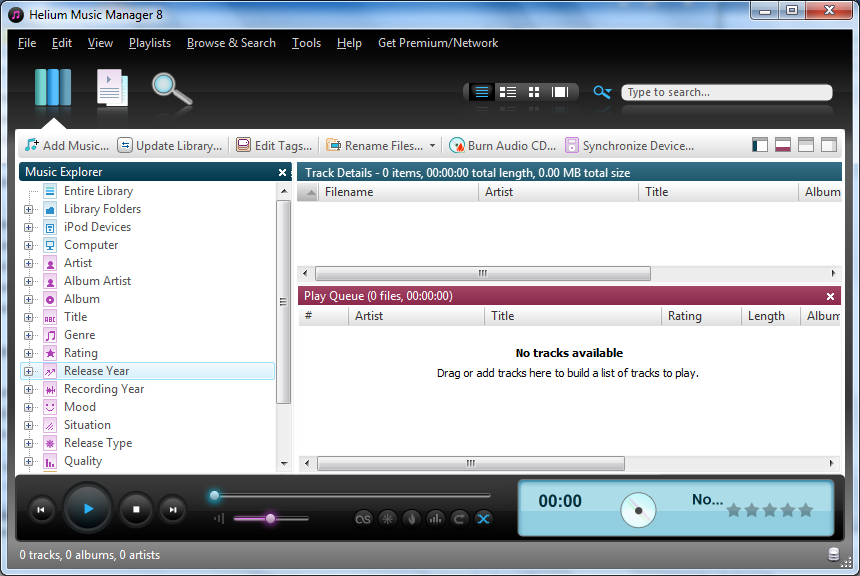Sort Track Details by Filename column
The height and width of the screenshot is (576, 860).
coord(398,192)
